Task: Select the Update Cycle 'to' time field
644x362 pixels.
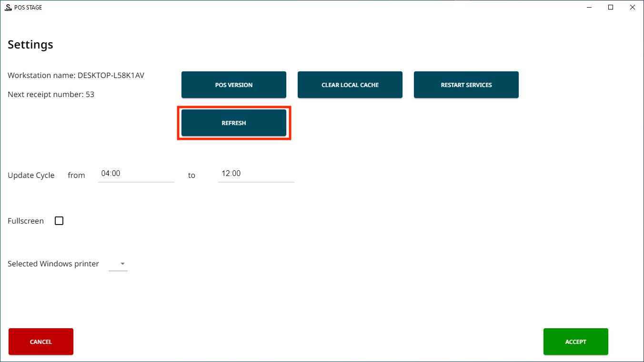Action: 256,174
